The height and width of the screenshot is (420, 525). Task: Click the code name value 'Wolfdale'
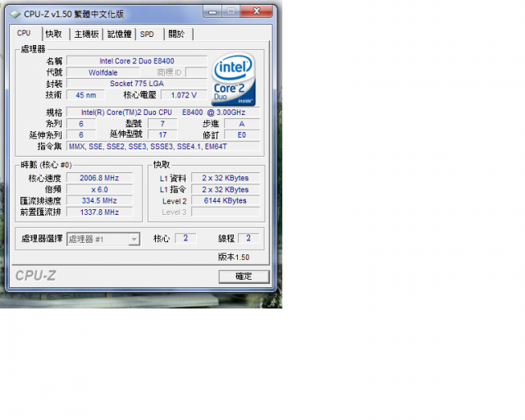point(103,72)
